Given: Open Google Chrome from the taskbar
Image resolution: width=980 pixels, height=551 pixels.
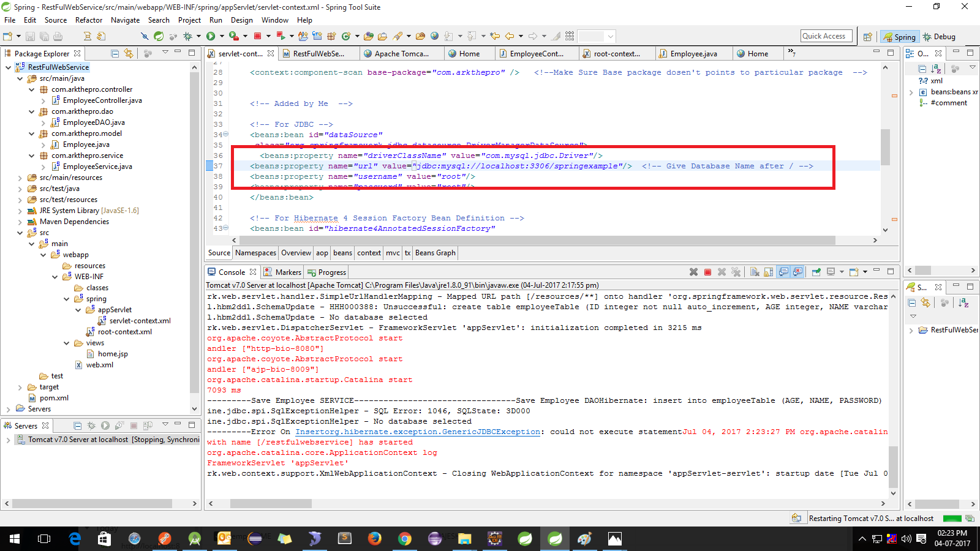Looking at the screenshot, I should [405, 539].
